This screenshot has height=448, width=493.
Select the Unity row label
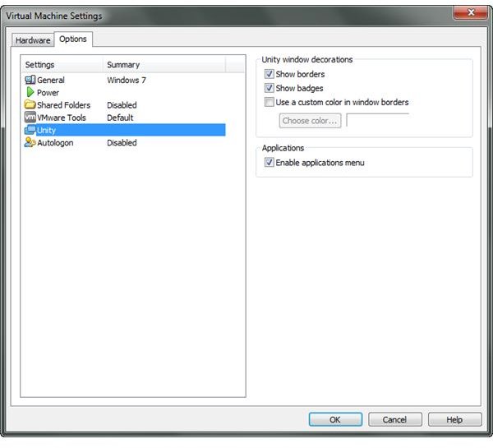(x=46, y=130)
